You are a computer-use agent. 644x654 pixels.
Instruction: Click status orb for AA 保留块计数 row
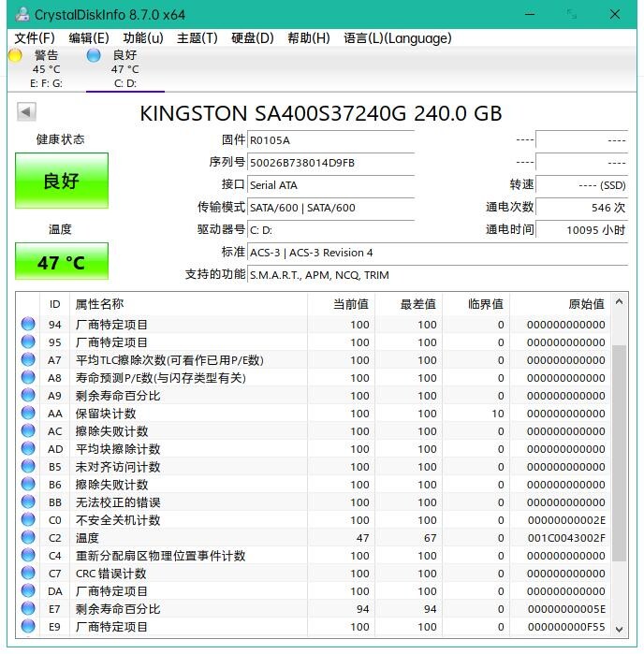coord(28,414)
